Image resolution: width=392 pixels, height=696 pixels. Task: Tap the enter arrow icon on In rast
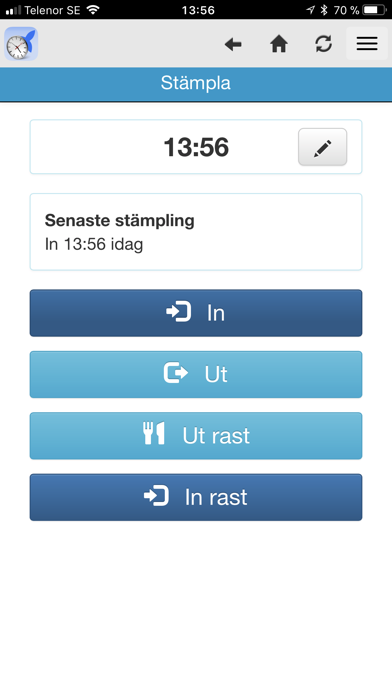pos(156,495)
